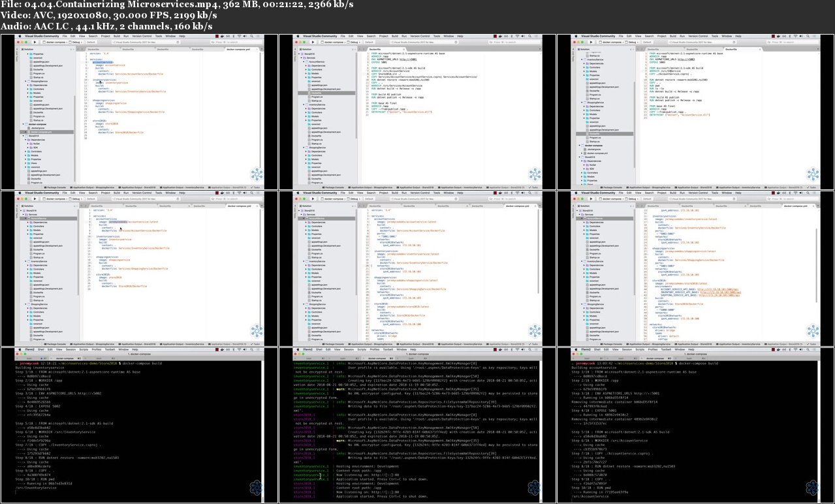The height and width of the screenshot is (504, 835).
Task: Select the highlighted AccountService node in center frame
Action: [x=326, y=219]
